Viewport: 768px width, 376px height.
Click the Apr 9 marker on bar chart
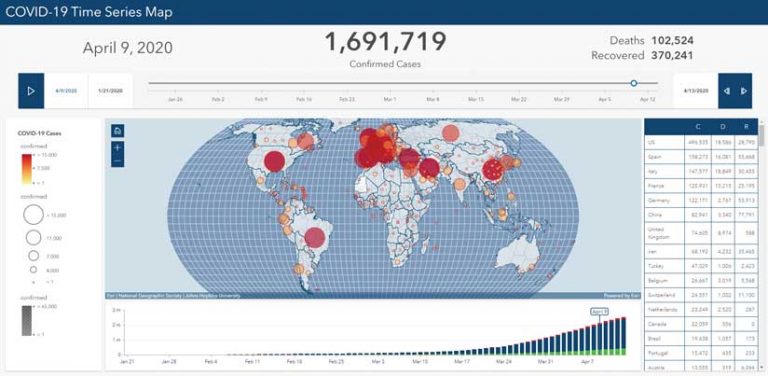pos(600,311)
